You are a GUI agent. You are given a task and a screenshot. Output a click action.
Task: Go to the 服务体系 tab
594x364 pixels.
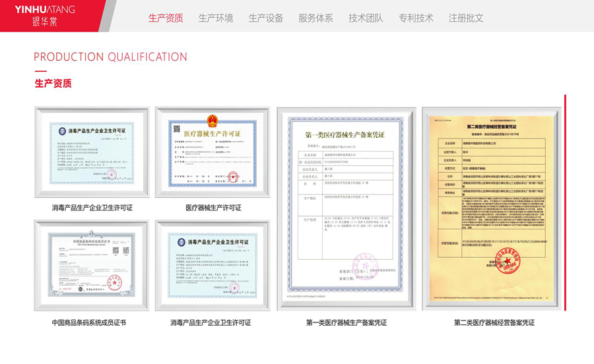(x=315, y=18)
